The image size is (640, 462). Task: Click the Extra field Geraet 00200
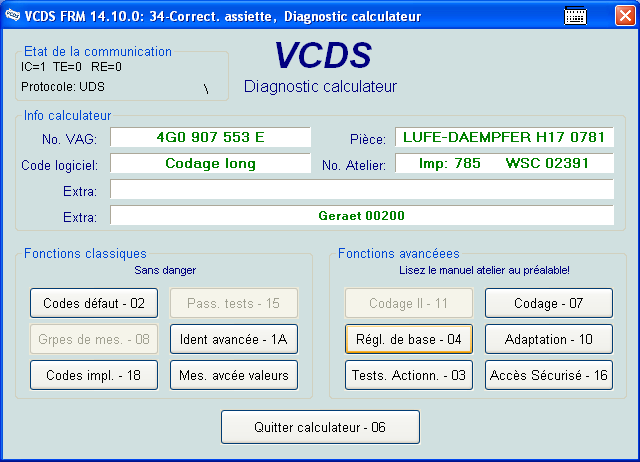point(362,215)
